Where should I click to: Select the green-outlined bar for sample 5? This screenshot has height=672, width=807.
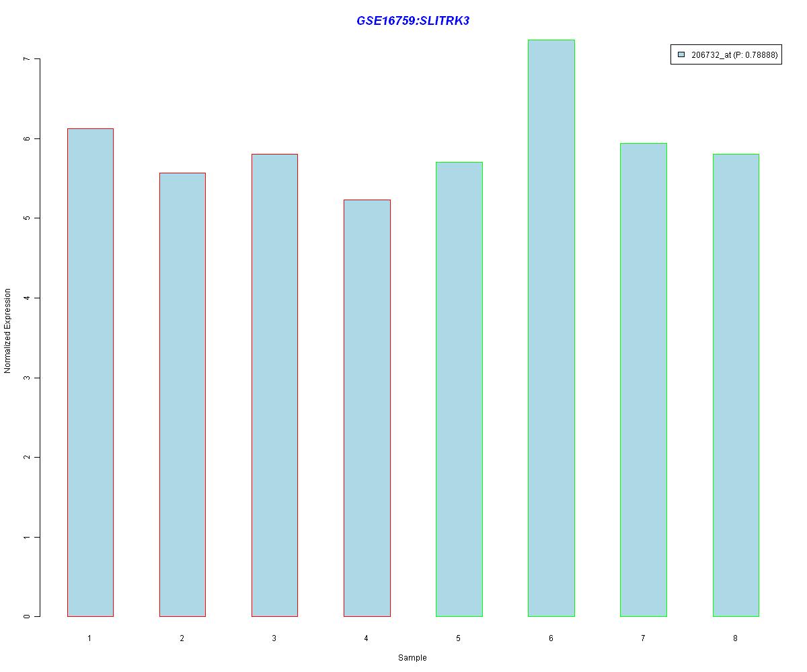tap(459, 389)
